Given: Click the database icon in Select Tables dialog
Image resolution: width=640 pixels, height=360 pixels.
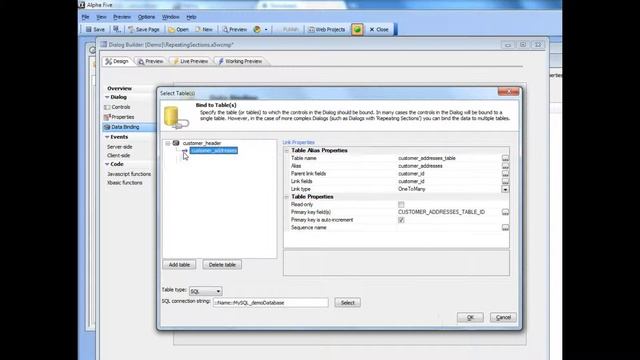Looking at the screenshot, I should pyautogui.click(x=176, y=117).
